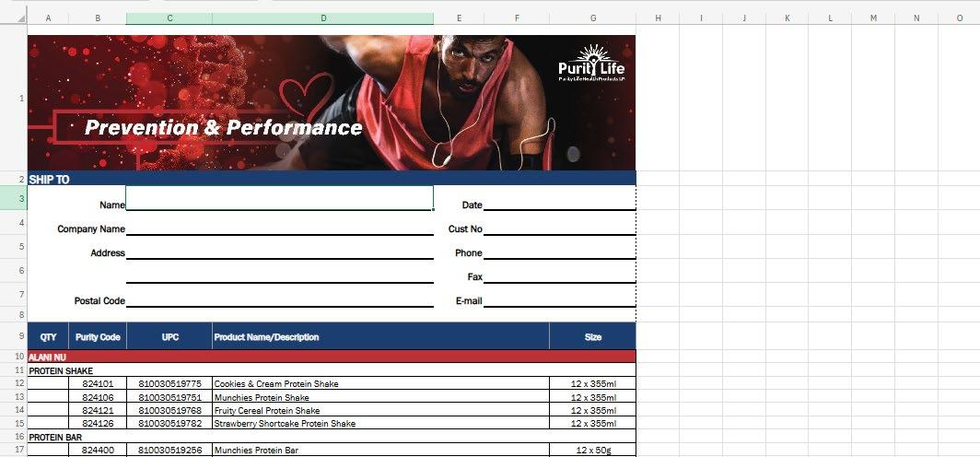Viewport: 980px width, 457px height.
Task: Click Purity code 824121
Action: coord(98,410)
